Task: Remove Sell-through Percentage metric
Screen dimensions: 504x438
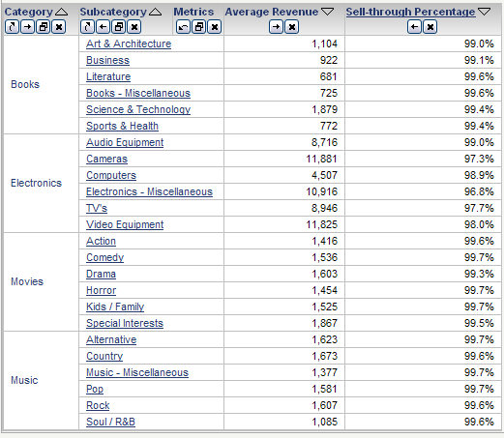Action: pos(430,27)
